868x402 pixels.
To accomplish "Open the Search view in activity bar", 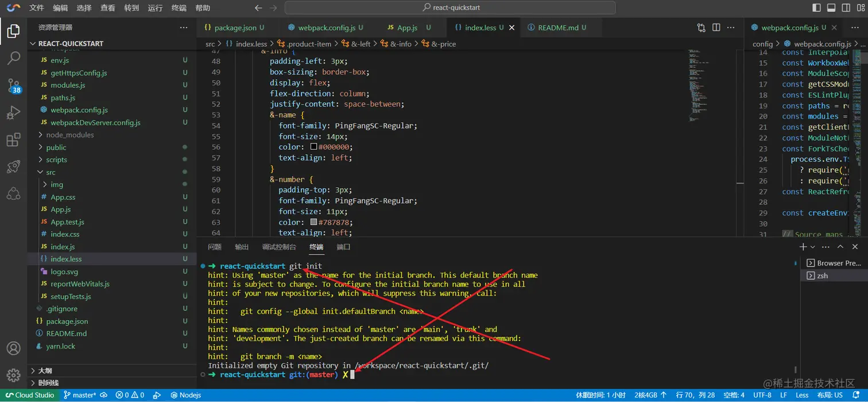I will [x=13, y=58].
